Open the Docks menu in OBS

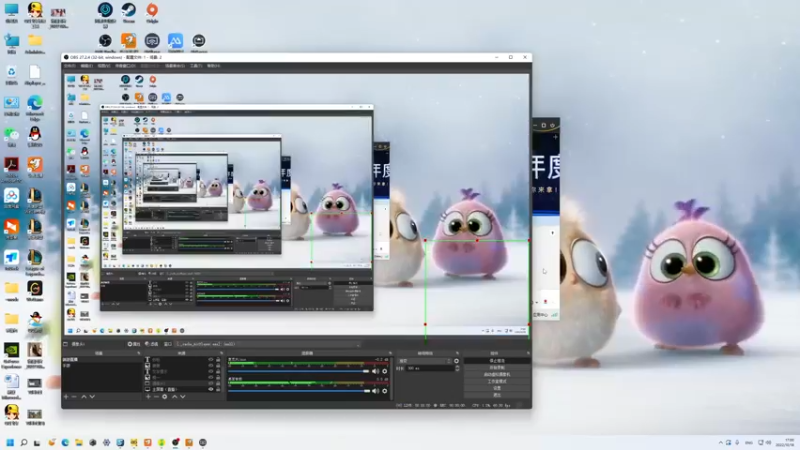point(125,66)
